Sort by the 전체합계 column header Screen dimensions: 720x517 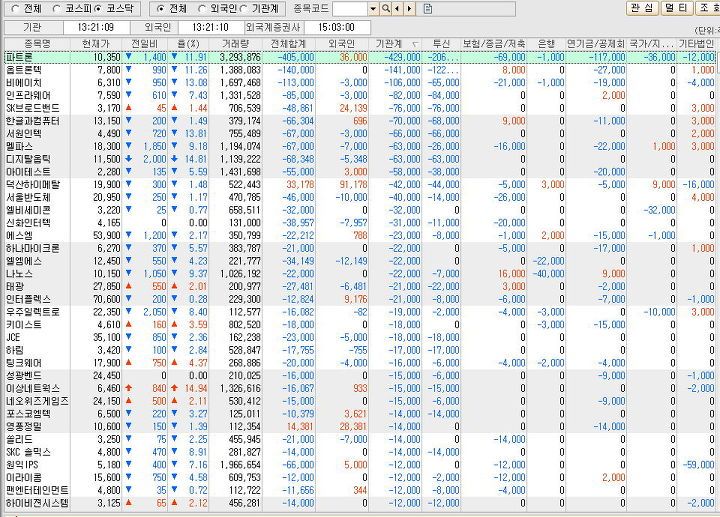pyautogui.click(x=289, y=44)
